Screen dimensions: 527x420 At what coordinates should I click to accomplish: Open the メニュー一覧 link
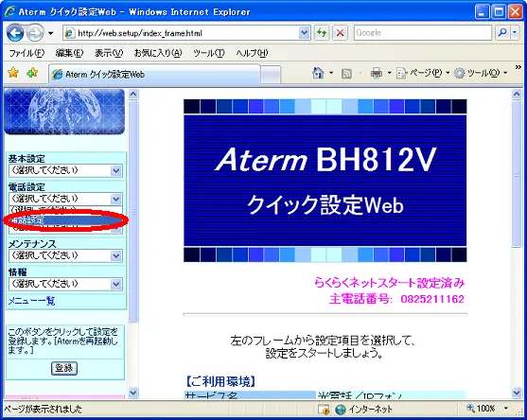click(31, 301)
